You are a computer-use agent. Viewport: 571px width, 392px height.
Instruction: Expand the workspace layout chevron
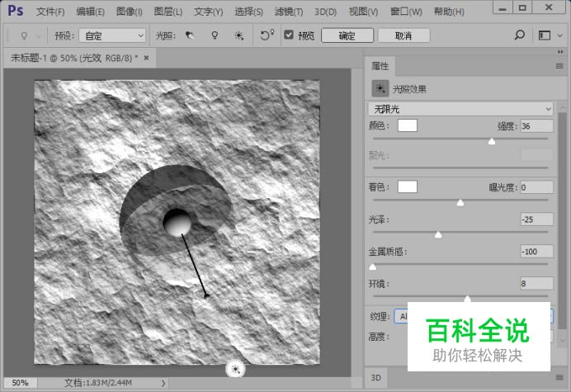(x=560, y=35)
